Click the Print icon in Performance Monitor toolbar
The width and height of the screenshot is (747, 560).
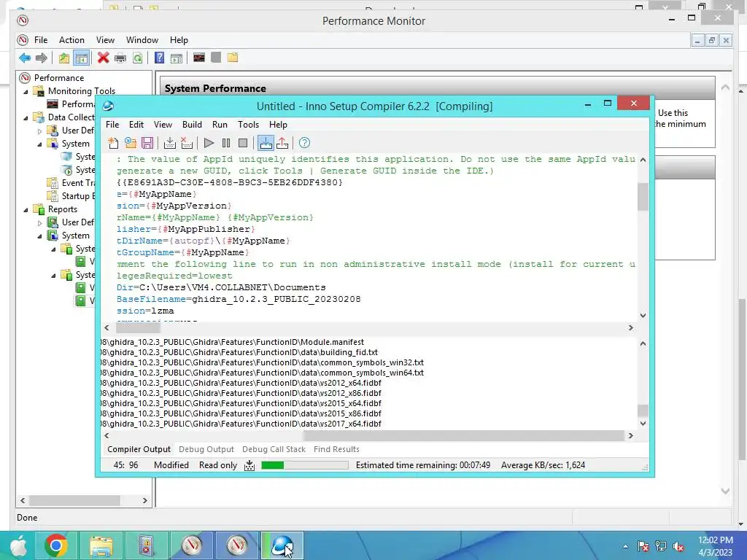click(120, 58)
